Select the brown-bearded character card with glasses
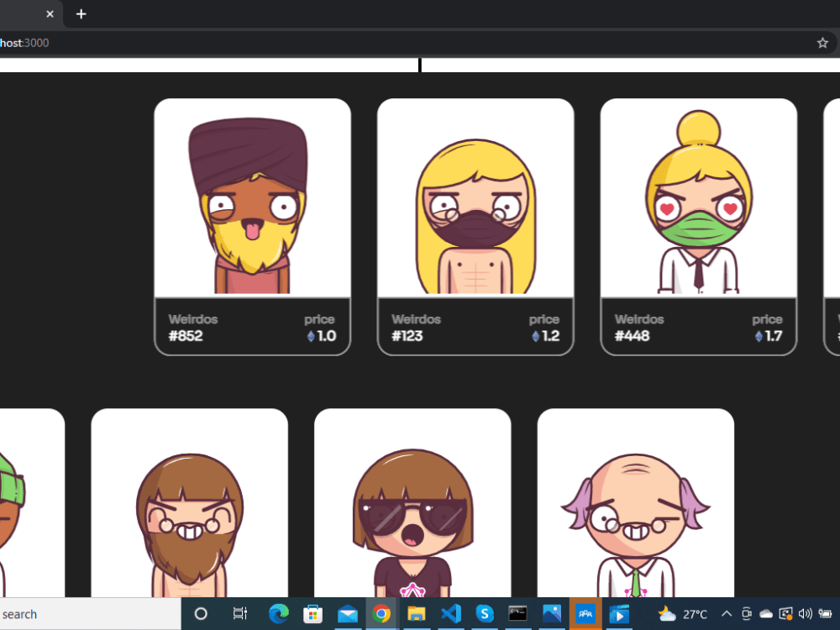This screenshot has height=630, width=840. tap(190, 503)
